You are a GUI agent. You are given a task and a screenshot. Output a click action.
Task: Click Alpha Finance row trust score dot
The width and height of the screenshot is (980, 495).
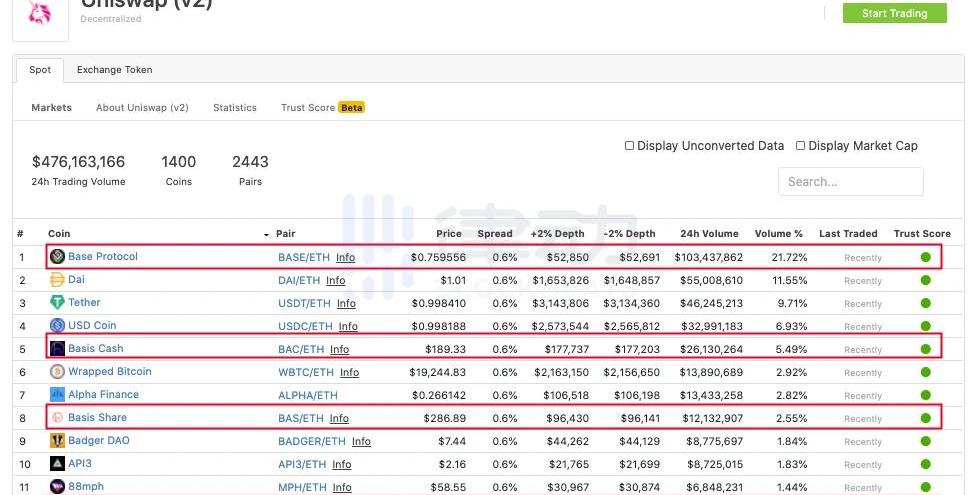pos(926,395)
